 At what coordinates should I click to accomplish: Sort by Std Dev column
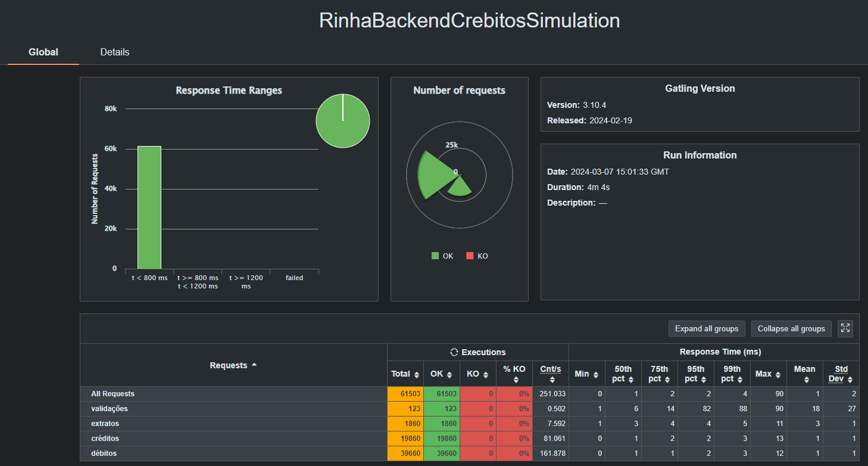[x=841, y=374]
